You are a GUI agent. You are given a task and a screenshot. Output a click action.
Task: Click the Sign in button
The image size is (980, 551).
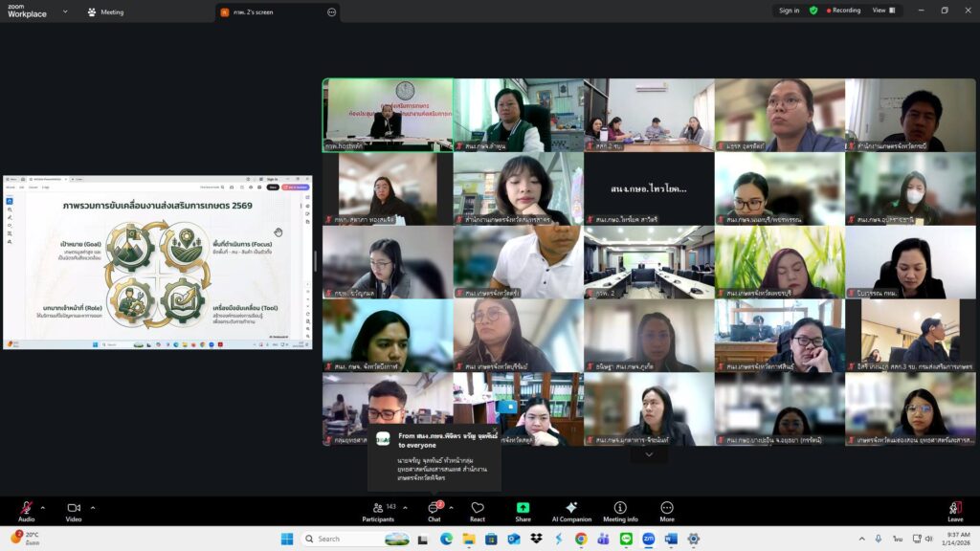[x=789, y=11]
